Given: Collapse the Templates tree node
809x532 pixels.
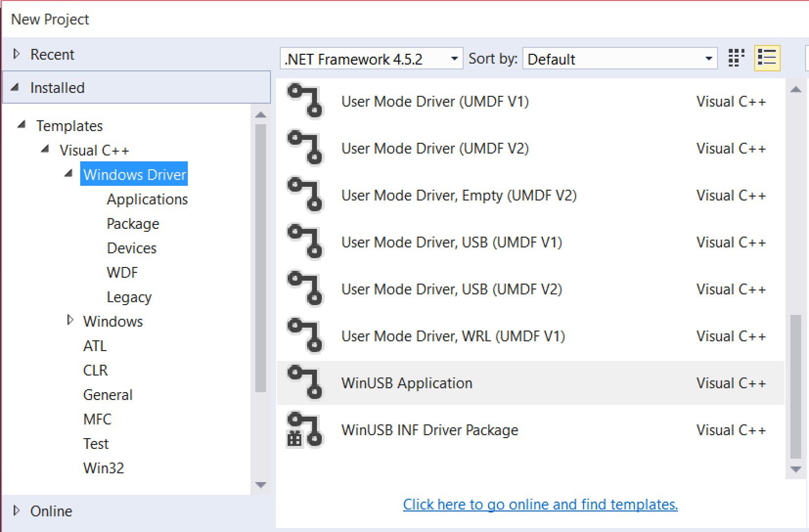Looking at the screenshot, I should coord(22,125).
